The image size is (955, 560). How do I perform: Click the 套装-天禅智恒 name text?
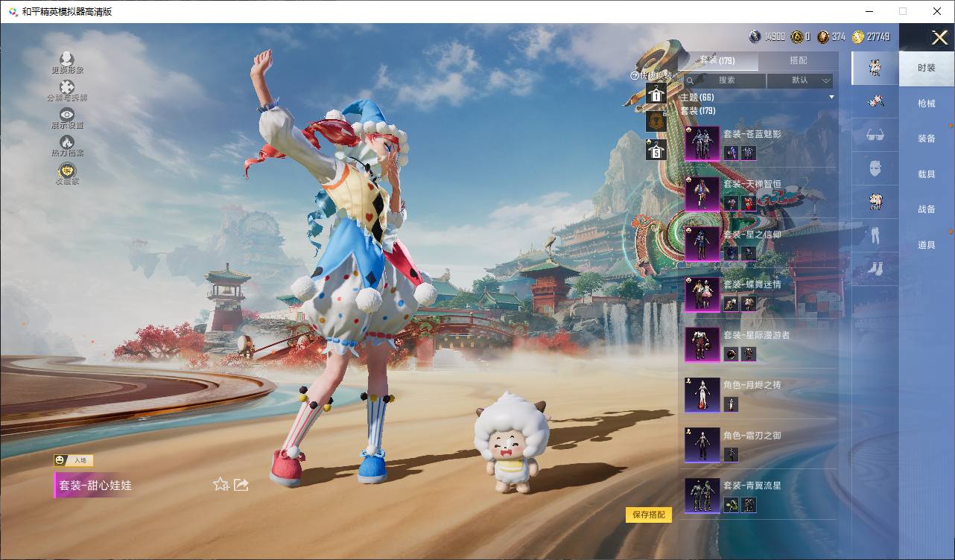[x=752, y=184]
